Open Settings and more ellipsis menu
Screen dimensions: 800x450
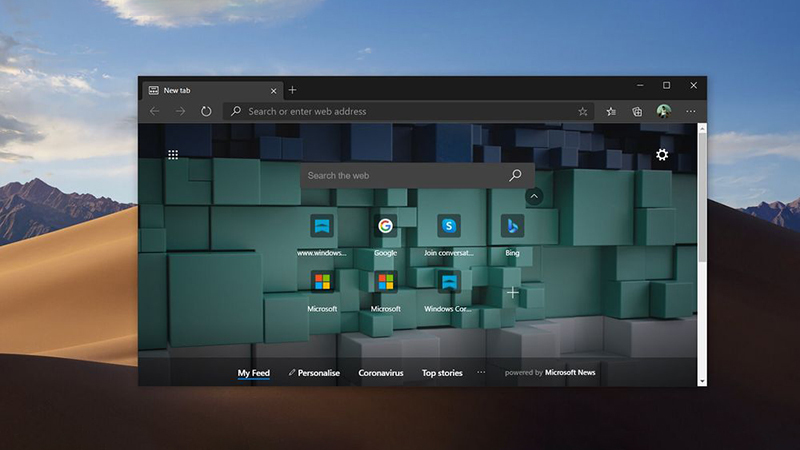tap(691, 111)
